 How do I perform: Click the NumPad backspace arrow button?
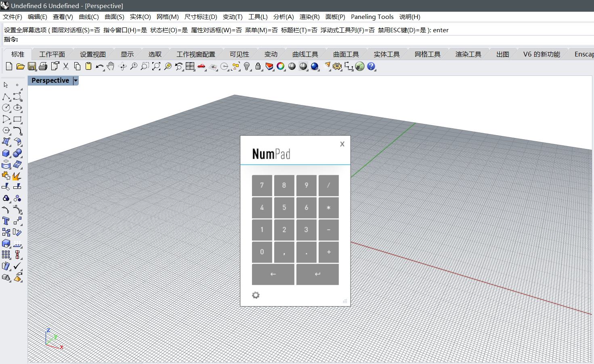pyautogui.click(x=273, y=274)
